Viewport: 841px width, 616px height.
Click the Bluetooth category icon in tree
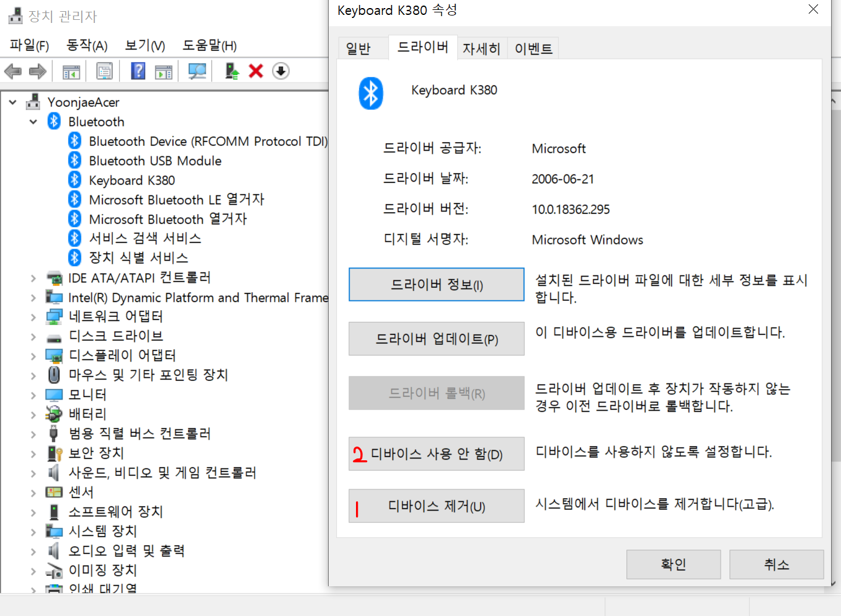[x=54, y=121]
